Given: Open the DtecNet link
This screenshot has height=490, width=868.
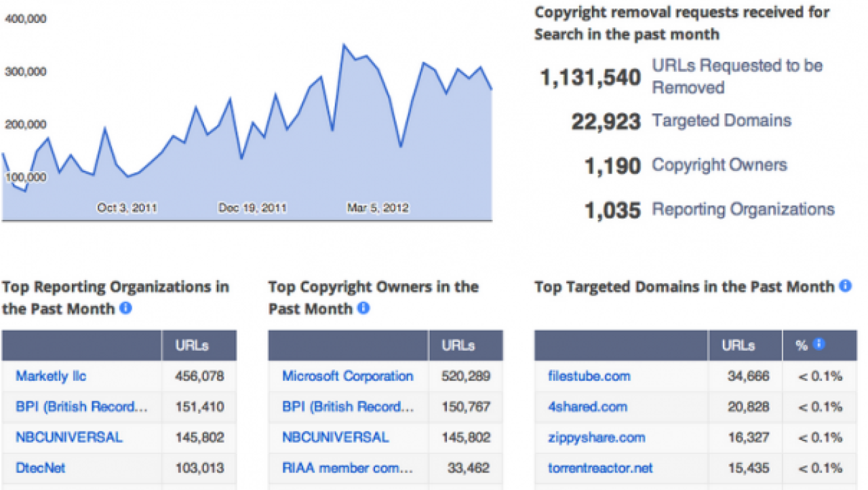Looking at the screenshot, I should pos(41,468).
